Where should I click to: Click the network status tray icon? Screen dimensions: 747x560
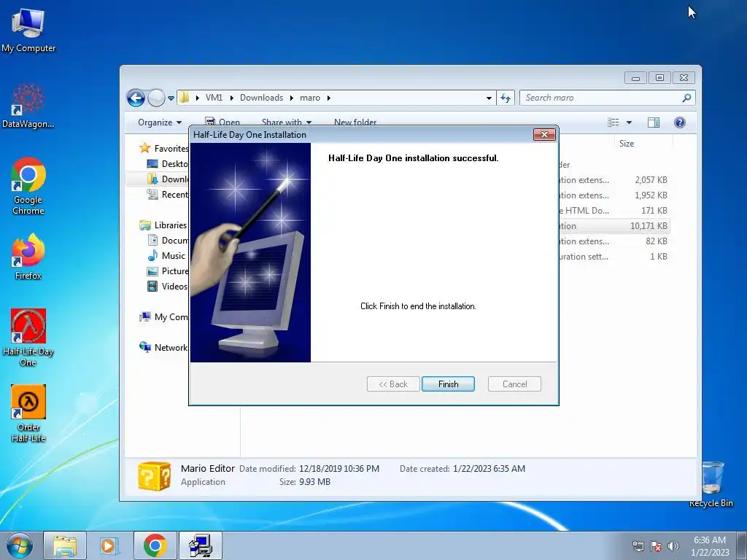click(x=638, y=546)
